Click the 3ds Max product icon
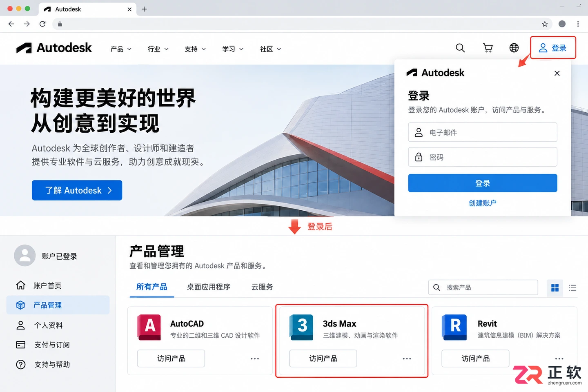Image resolution: width=588 pixels, height=392 pixels. [x=301, y=327]
